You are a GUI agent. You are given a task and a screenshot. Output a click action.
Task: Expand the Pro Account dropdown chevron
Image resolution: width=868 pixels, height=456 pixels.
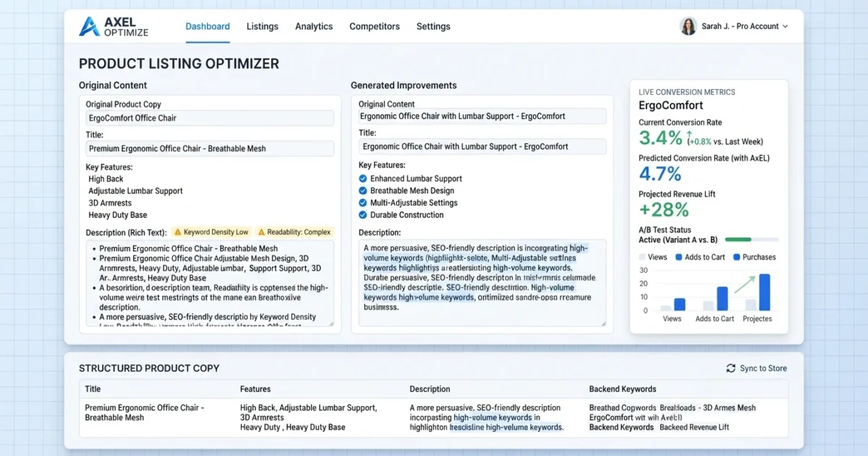pyautogui.click(x=786, y=26)
